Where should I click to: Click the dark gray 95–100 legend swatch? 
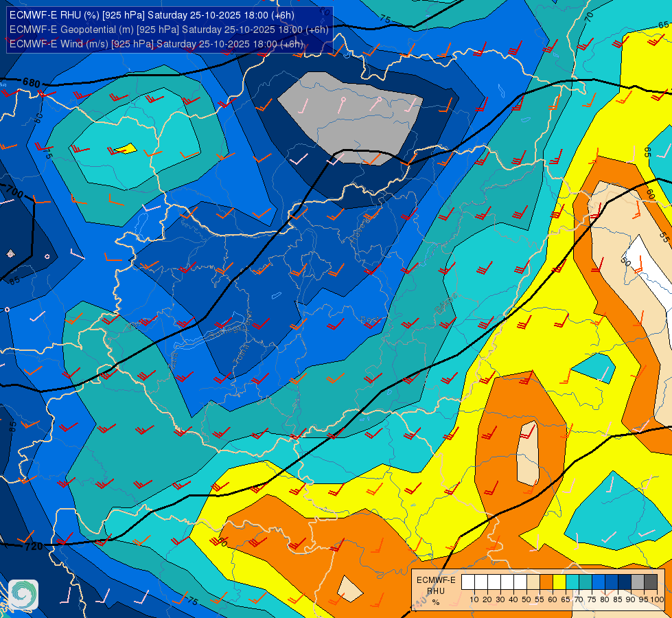coord(651,582)
